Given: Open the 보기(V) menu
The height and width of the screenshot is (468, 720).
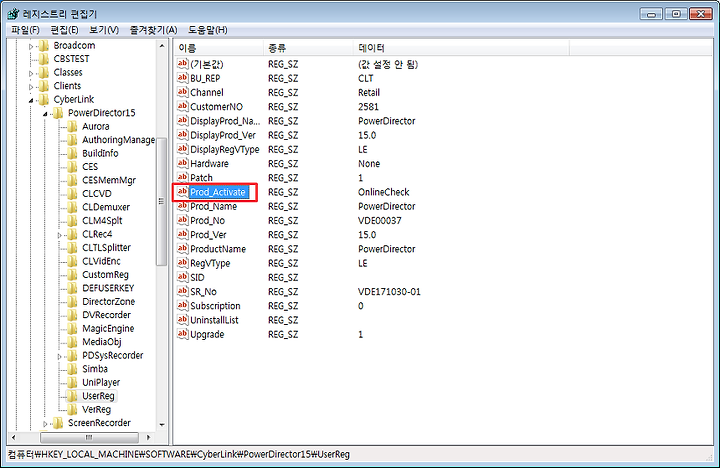Looking at the screenshot, I should [x=104, y=30].
